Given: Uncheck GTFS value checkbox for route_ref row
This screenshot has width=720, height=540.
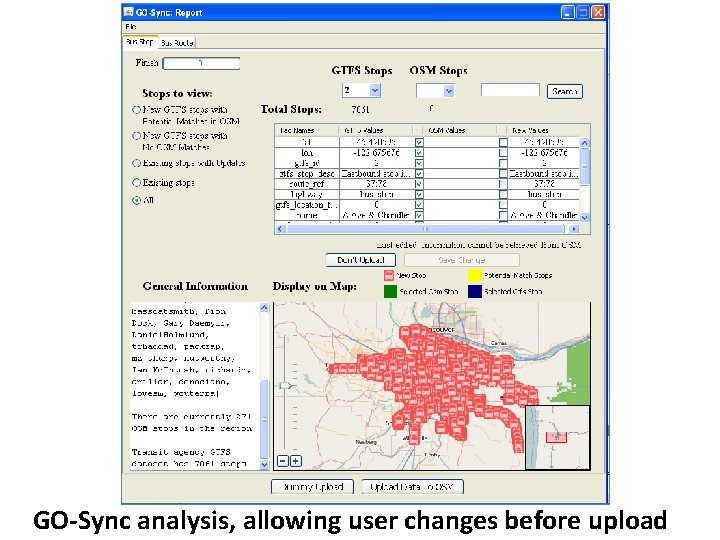Looking at the screenshot, I should click(419, 184).
